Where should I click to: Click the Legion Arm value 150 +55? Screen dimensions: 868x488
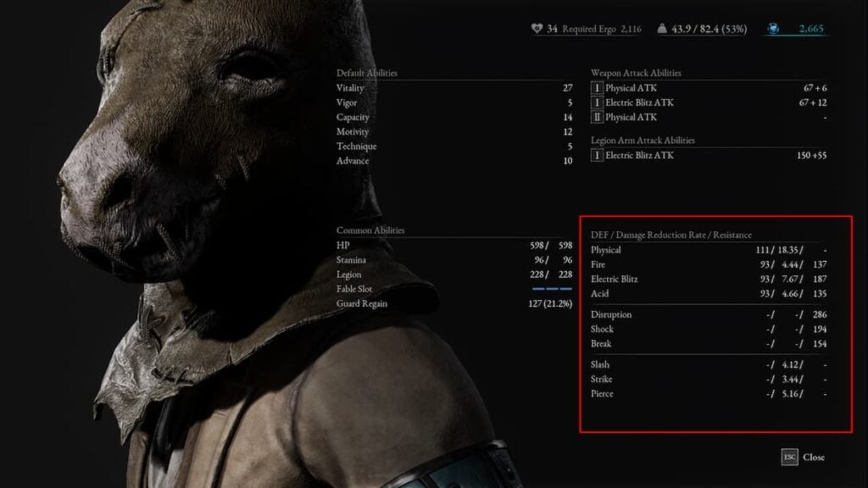[x=811, y=156]
